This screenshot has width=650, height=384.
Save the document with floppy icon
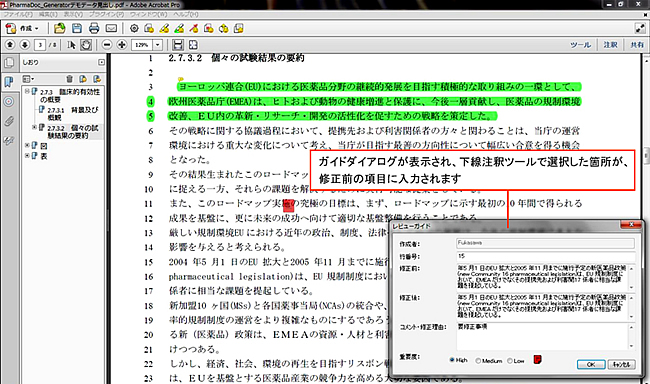click(77, 28)
